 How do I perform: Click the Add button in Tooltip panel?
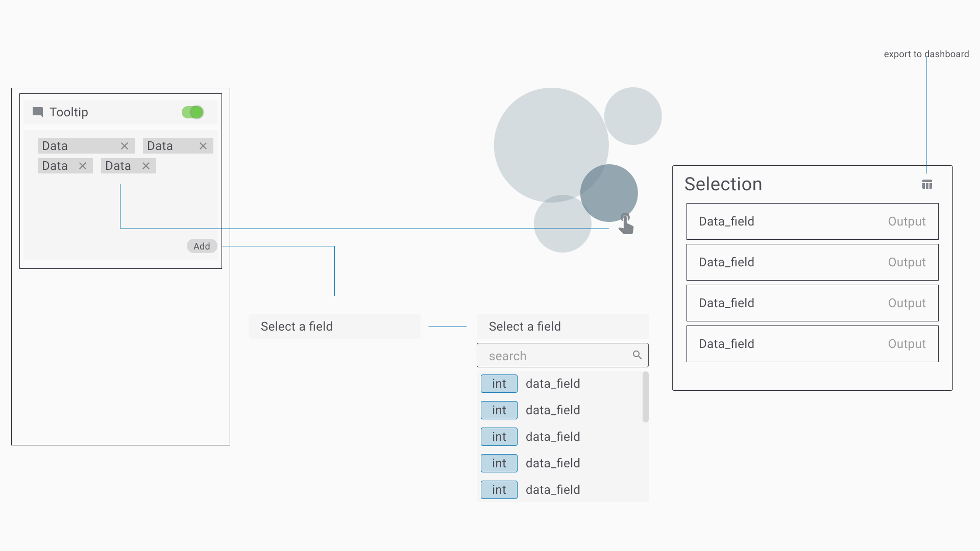click(x=202, y=246)
